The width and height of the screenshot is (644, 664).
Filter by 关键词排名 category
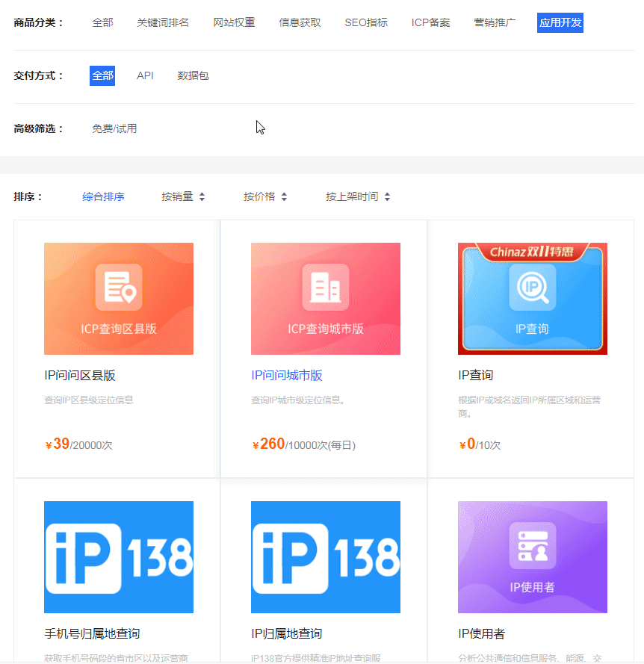(163, 22)
